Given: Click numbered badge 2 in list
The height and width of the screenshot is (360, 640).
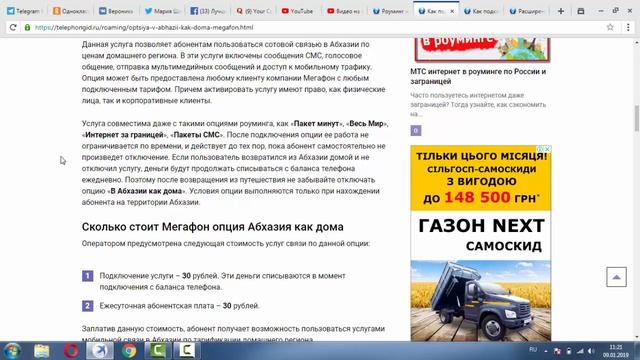Looking at the screenshot, I should tap(87, 306).
